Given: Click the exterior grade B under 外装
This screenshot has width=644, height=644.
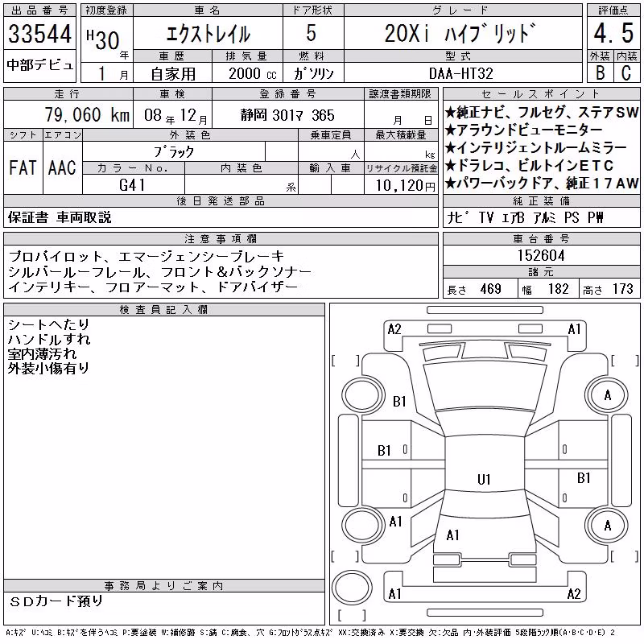Looking at the screenshot, I should (601, 73).
